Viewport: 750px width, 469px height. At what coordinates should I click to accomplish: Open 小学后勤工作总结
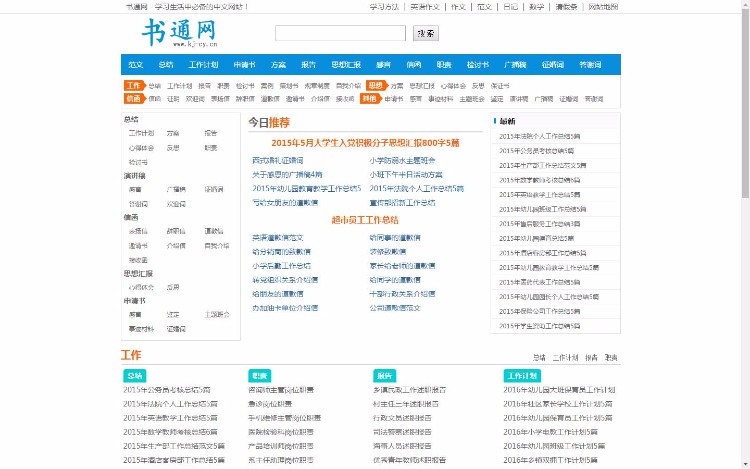282,266
